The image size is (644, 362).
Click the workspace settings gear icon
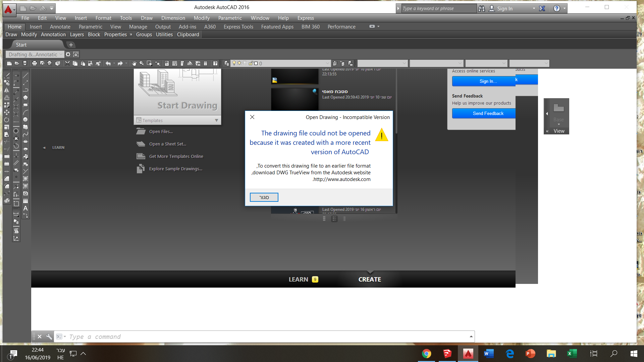[68, 54]
